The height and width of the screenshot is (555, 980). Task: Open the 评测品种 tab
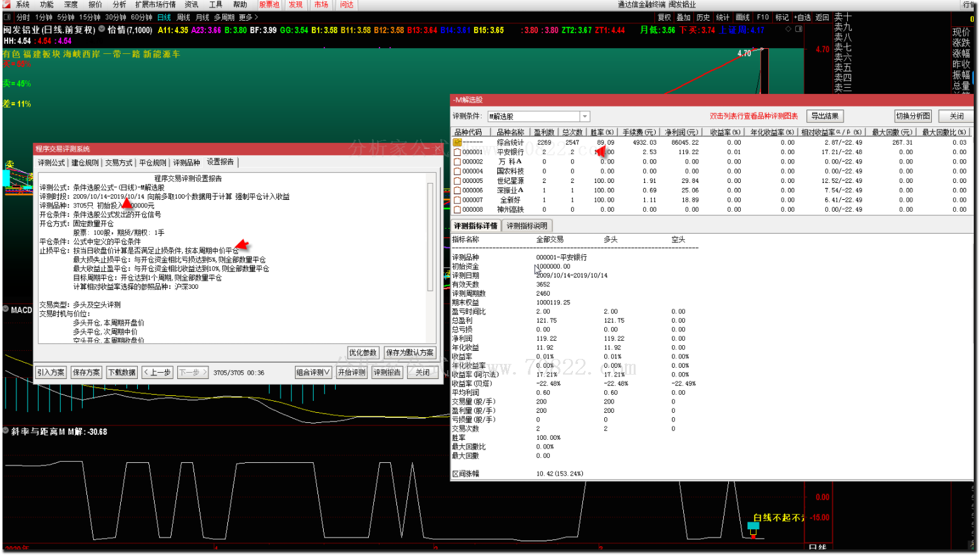click(187, 162)
